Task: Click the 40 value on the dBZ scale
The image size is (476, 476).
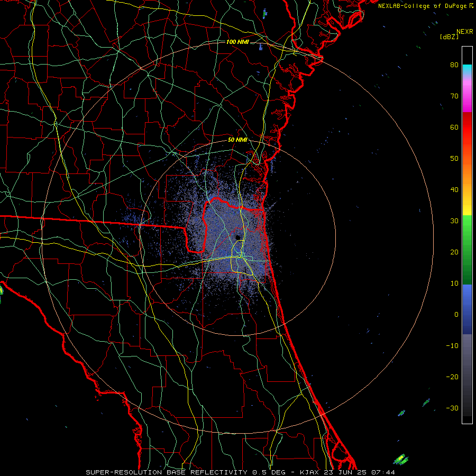Action: [x=454, y=190]
